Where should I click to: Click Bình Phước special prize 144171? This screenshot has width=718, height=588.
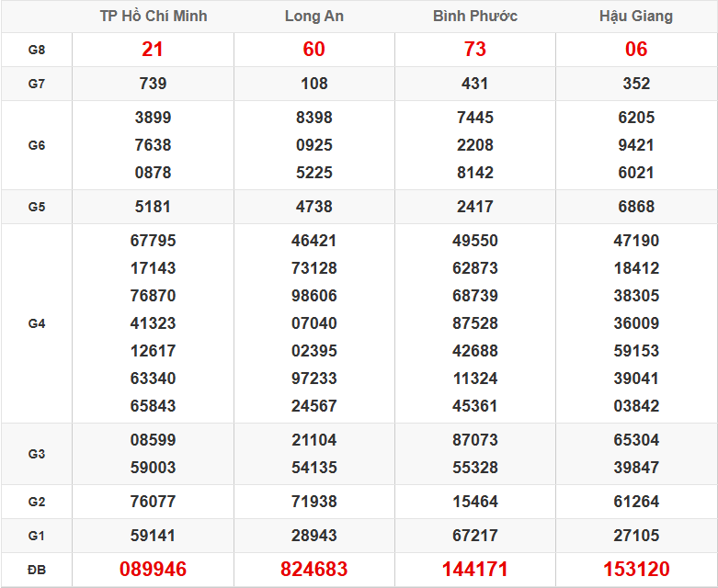(474, 570)
